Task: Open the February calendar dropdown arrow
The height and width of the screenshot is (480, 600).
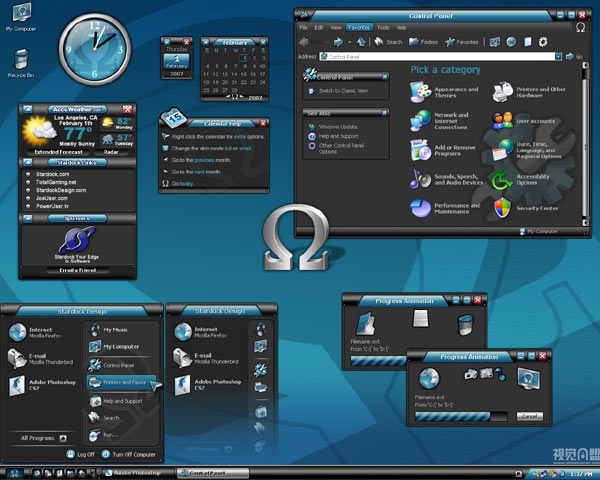Action: tap(263, 42)
